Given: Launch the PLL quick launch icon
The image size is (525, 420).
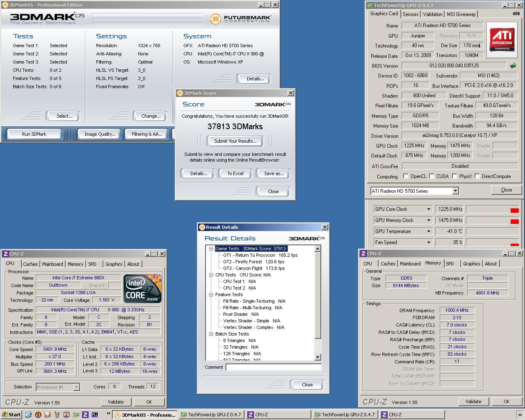Looking at the screenshot, I should pyautogui.click(x=94, y=415).
